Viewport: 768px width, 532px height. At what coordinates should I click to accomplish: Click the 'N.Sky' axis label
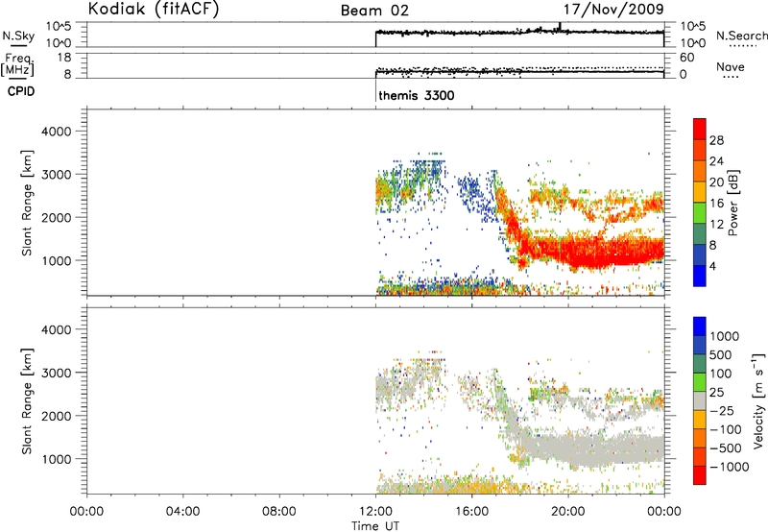tap(18, 36)
